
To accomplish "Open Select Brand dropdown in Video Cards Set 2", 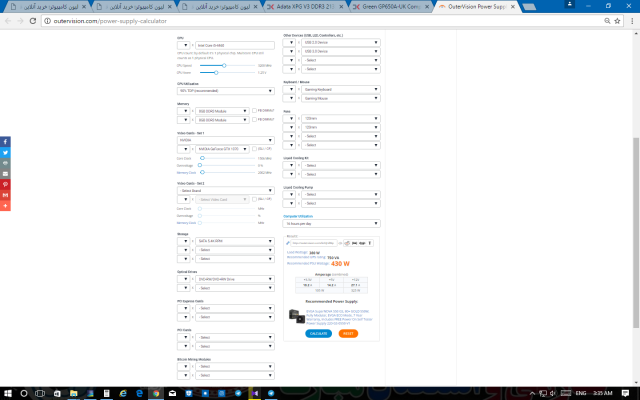I will coord(226,191).
